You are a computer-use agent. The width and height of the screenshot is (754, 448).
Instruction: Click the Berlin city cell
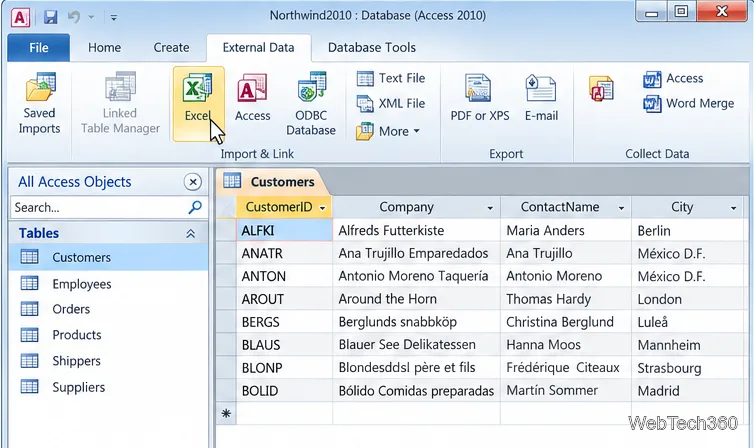coord(687,230)
